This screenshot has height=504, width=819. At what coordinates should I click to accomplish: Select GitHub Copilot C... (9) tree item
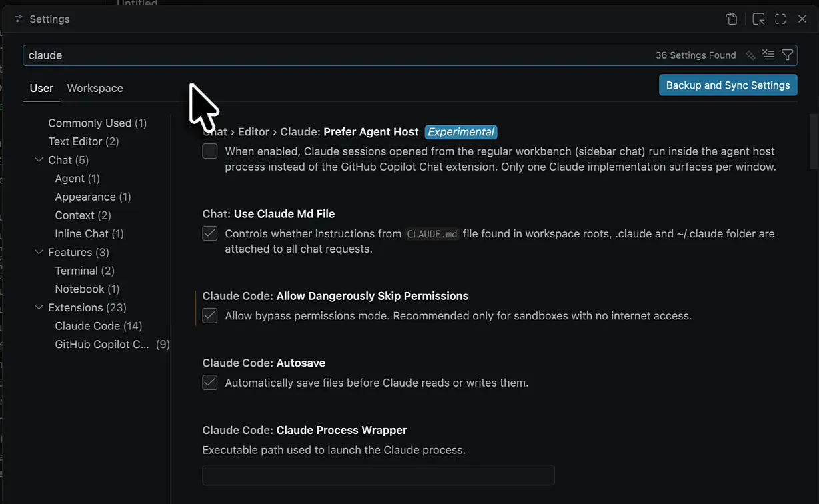112,345
